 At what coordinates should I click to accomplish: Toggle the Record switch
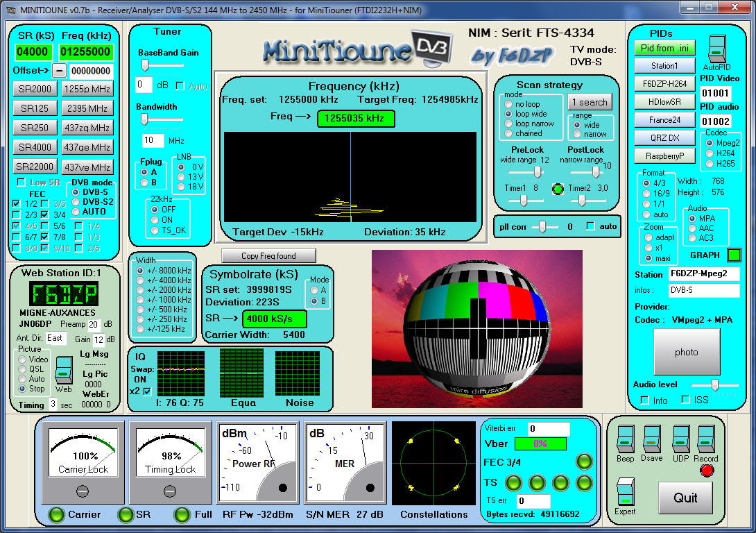tap(706, 439)
